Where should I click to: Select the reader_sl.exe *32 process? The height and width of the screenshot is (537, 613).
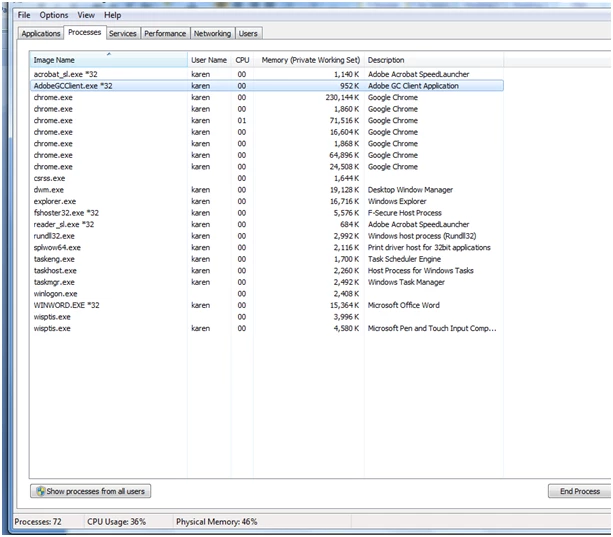pos(267,224)
